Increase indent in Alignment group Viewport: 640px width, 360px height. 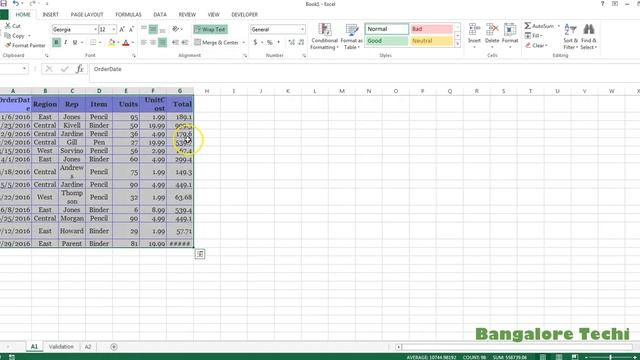click(x=185, y=42)
